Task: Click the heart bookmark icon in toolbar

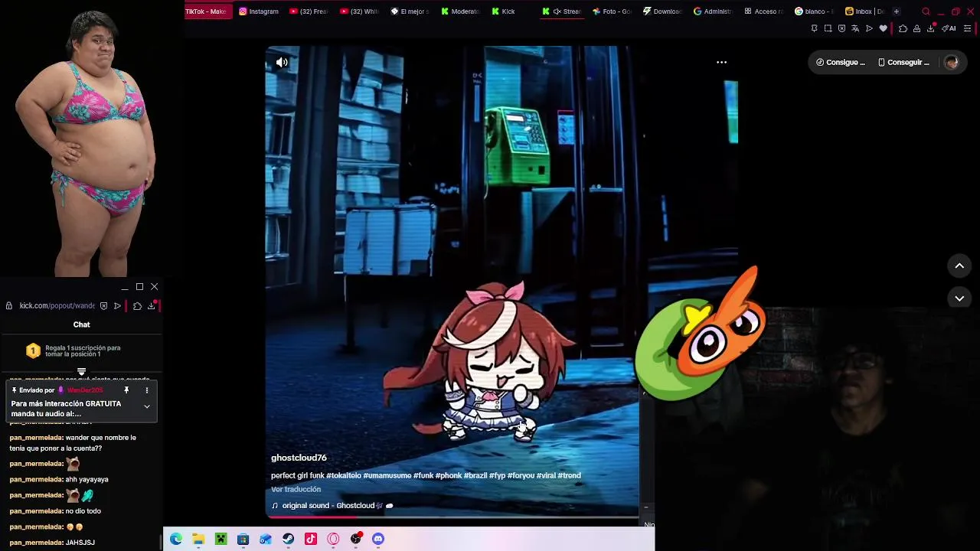Action: pyautogui.click(x=883, y=28)
